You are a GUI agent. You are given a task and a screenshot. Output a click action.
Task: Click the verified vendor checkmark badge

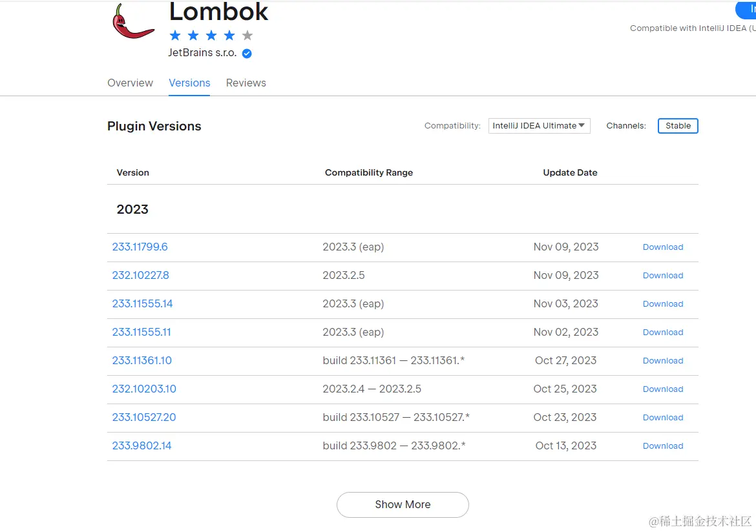[x=247, y=54]
